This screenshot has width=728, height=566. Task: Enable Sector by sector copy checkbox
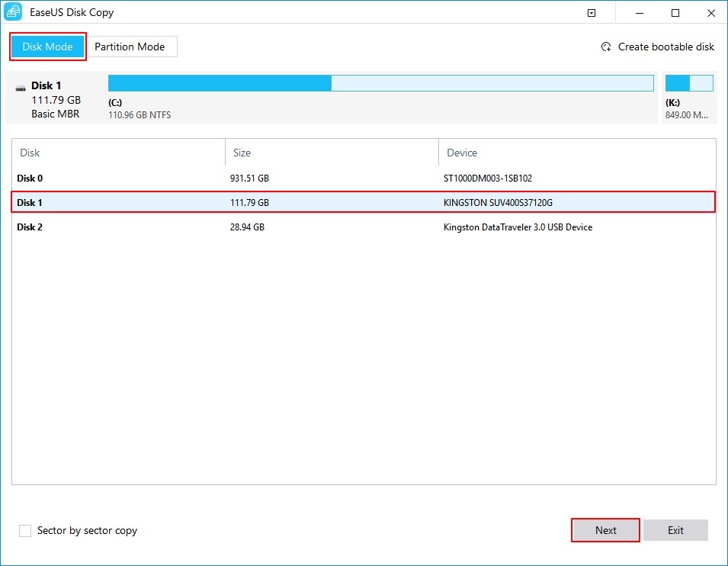pyautogui.click(x=25, y=531)
